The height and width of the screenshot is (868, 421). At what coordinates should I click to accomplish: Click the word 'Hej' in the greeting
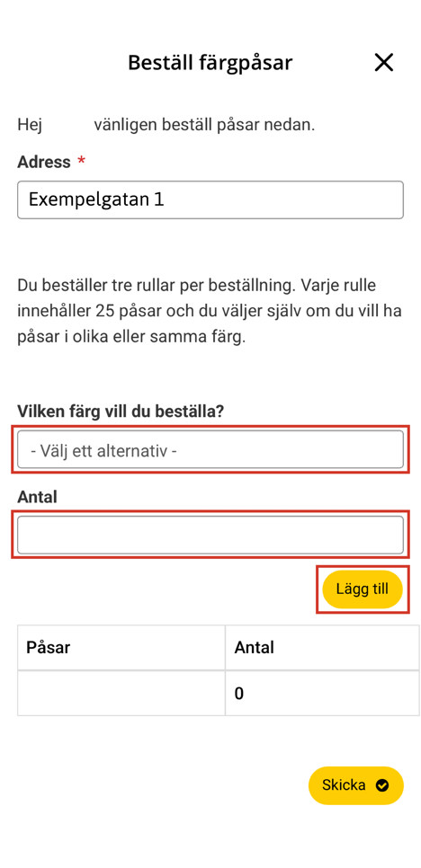click(x=30, y=125)
